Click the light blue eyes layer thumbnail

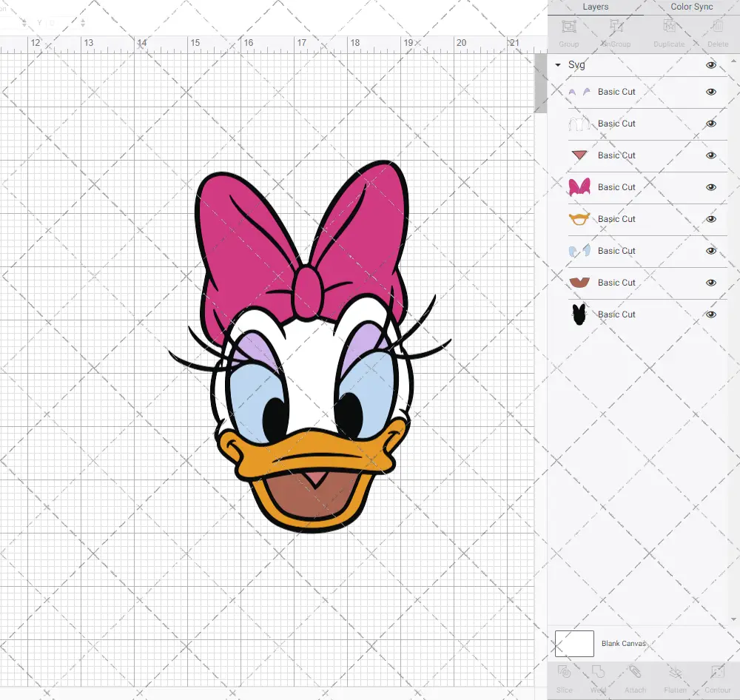click(x=579, y=251)
